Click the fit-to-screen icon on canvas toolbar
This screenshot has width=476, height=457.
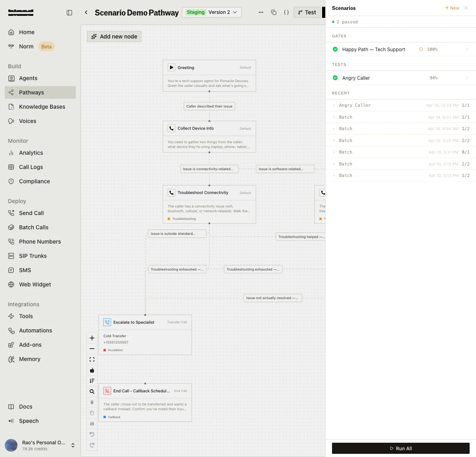point(92,359)
